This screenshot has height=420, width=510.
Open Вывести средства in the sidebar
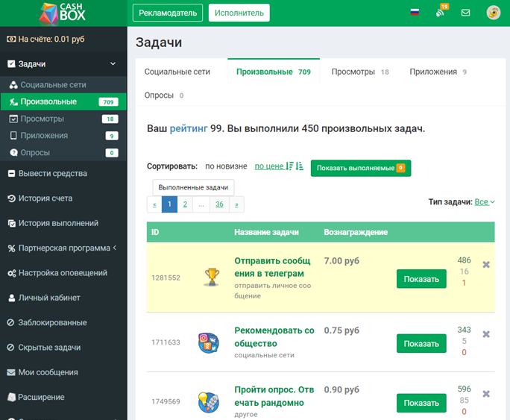click(63, 173)
